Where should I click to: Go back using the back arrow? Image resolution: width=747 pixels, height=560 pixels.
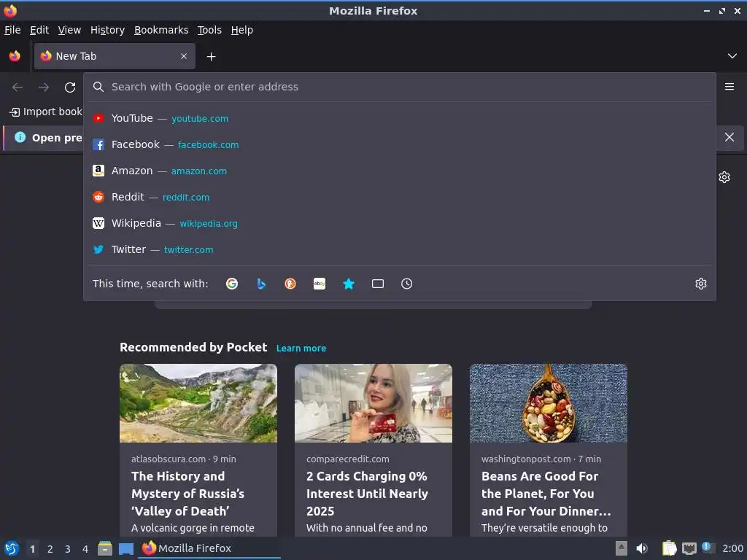pos(18,87)
